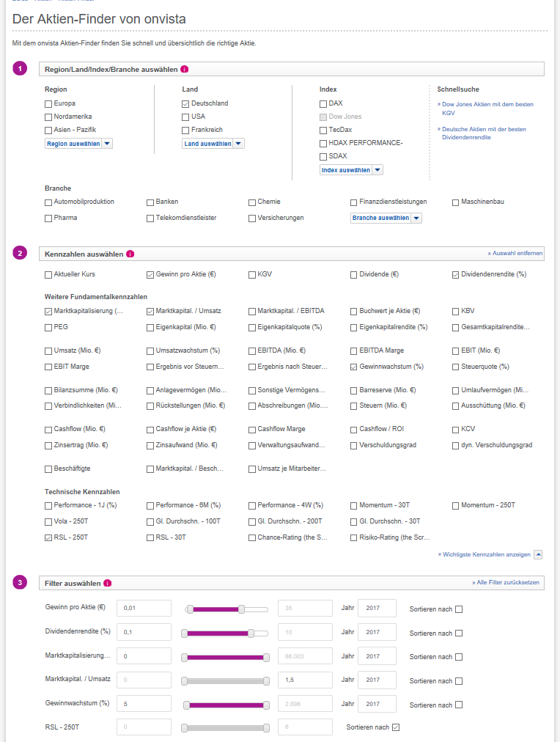The image size is (560, 742).
Task: Click the up arrow icon beside Wichtigste Kennzahlen anzeigen
Action: pyautogui.click(x=538, y=555)
